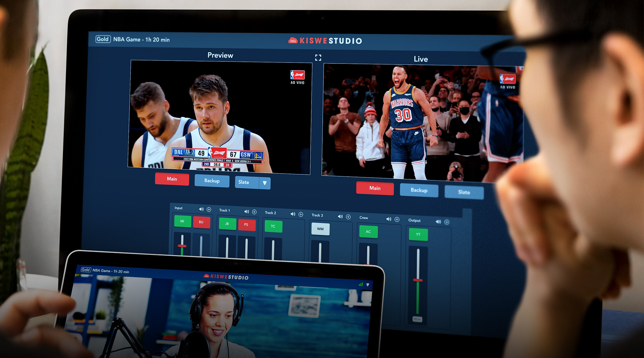Toggle the TC channel in Track 2
The image size is (644, 358).
(x=273, y=226)
